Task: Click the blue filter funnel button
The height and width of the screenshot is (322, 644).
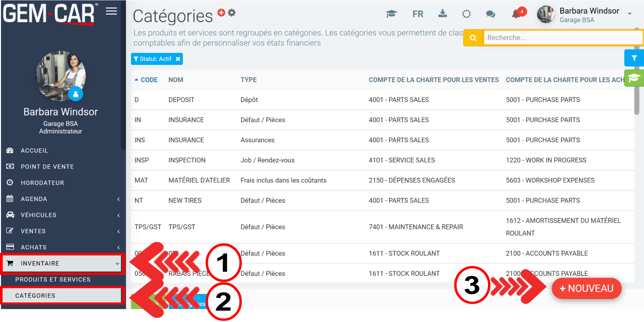Action: point(634,58)
